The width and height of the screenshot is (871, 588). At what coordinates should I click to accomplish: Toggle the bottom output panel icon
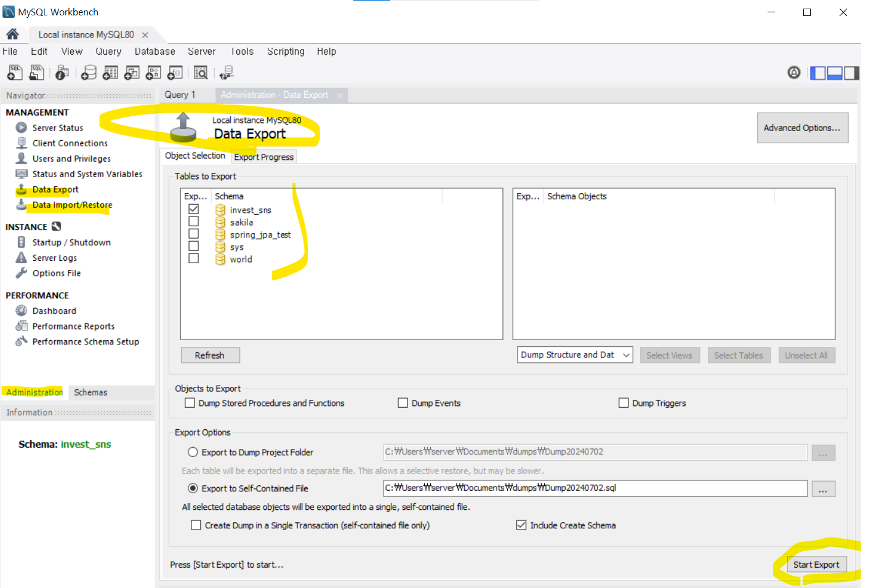(x=835, y=73)
